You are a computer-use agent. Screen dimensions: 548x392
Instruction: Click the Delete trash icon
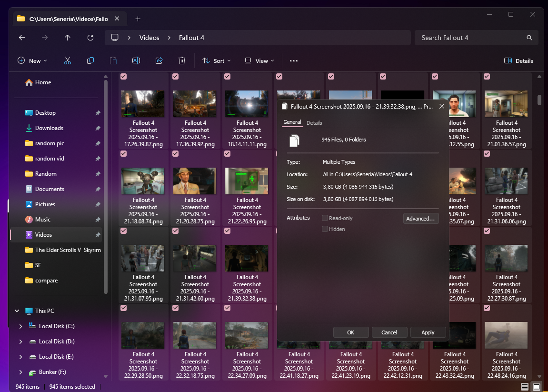pyautogui.click(x=182, y=61)
